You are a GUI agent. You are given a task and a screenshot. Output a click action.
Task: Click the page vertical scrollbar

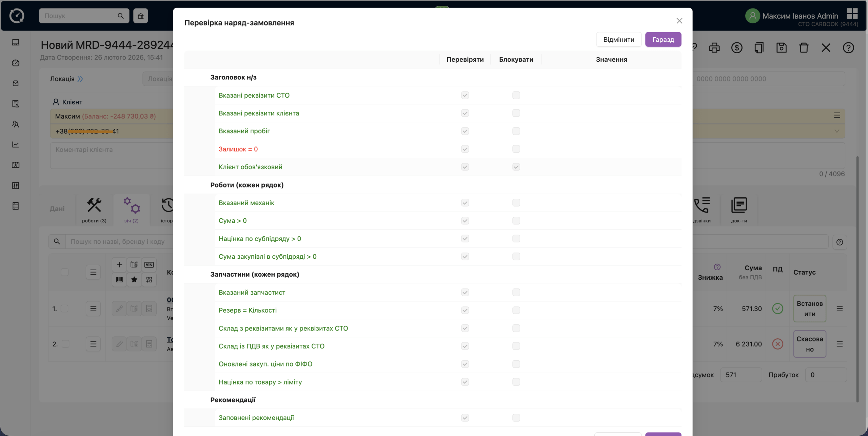[x=857, y=278]
